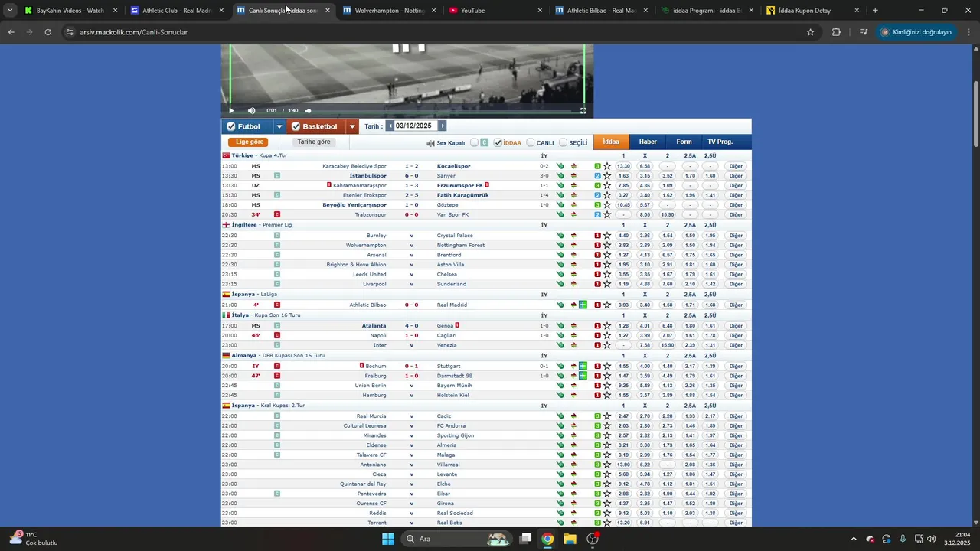Go back with browser back arrow

(x=11, y=32)
